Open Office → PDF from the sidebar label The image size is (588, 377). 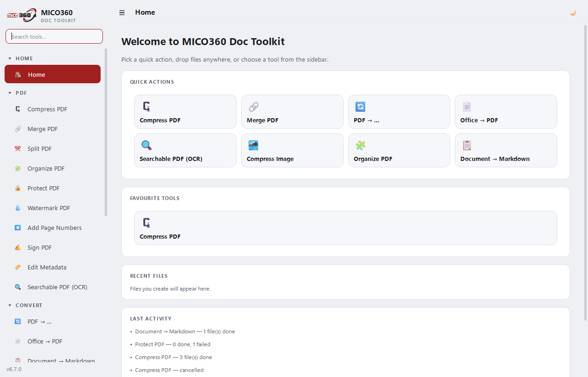pos(45,341)
